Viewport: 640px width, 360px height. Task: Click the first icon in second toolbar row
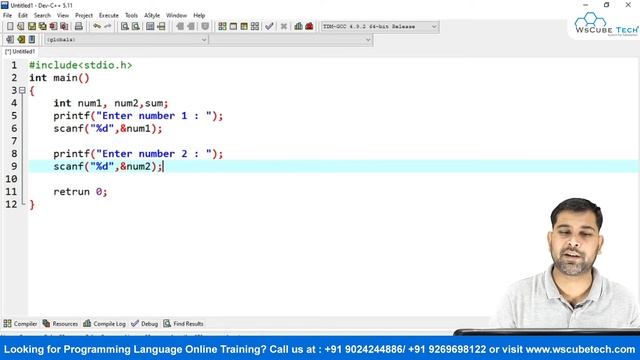[x=10, y=40]
